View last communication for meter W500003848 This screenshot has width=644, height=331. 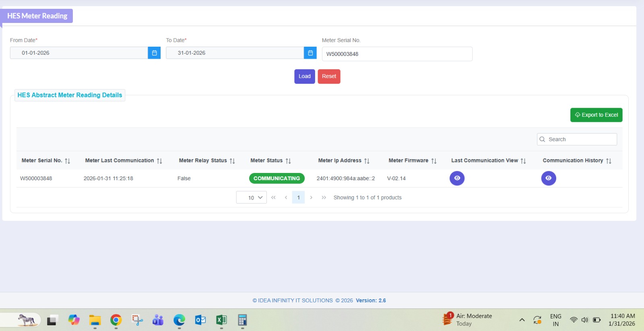tap(457, 178)
